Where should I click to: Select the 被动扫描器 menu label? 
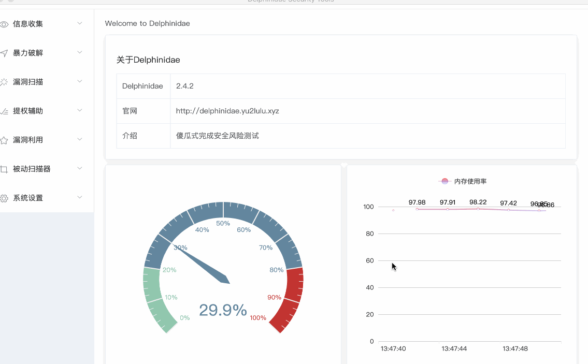[32, 169]
